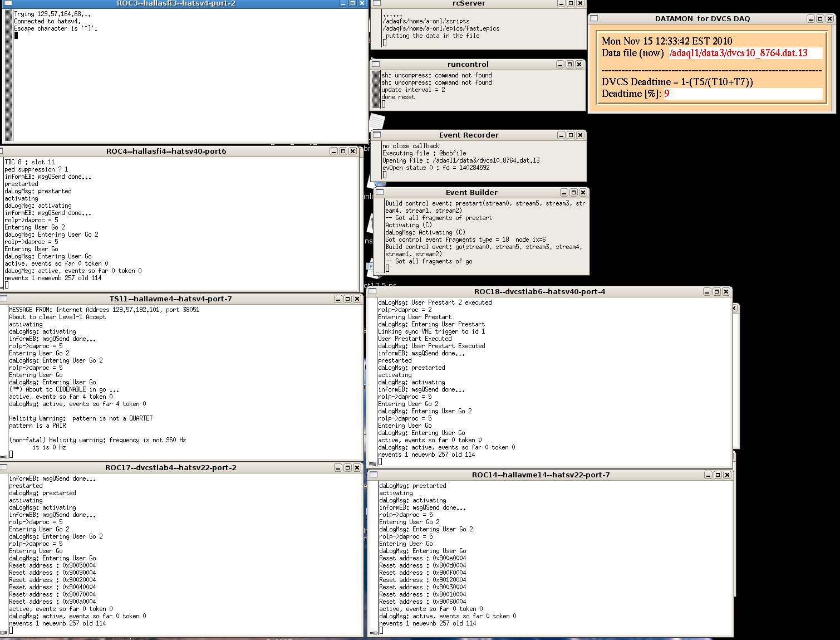Open the window menu icon of Event Recorder

click(x=377, y=135)
